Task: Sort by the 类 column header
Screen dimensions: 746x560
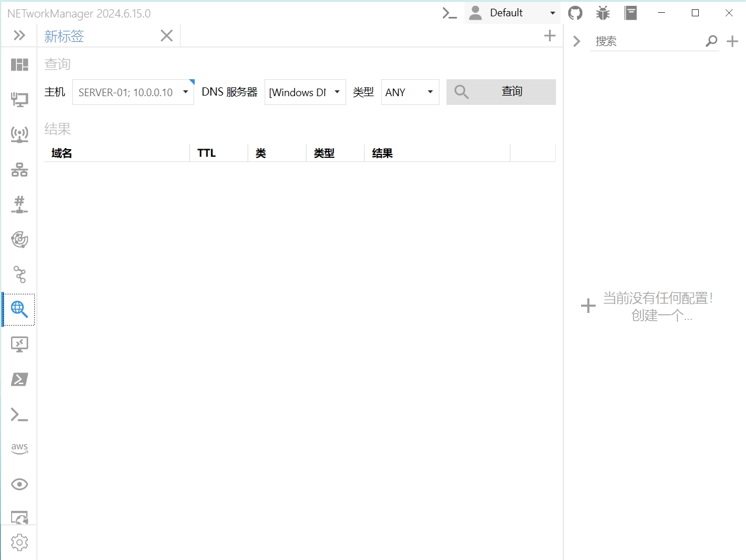Action: [x=277, y=153]
